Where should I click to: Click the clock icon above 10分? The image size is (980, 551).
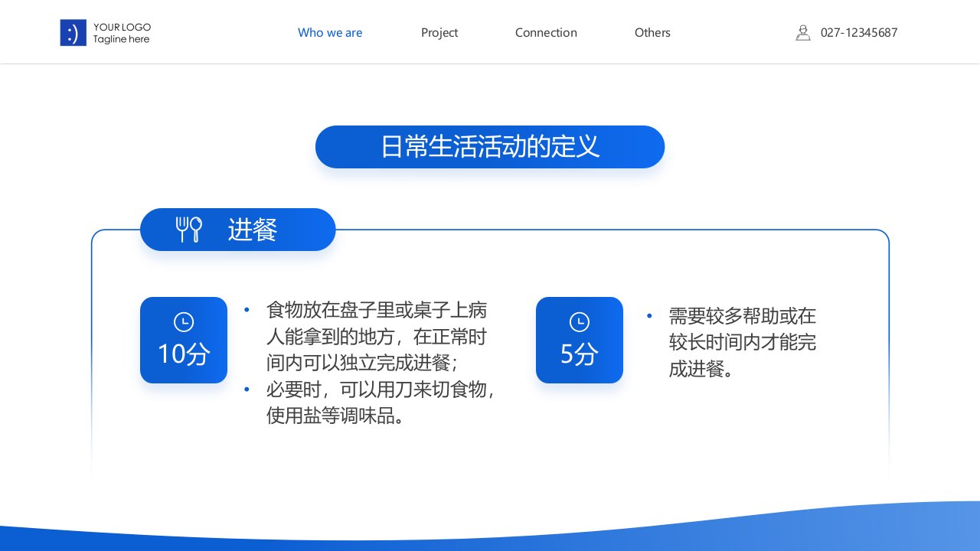184,322
